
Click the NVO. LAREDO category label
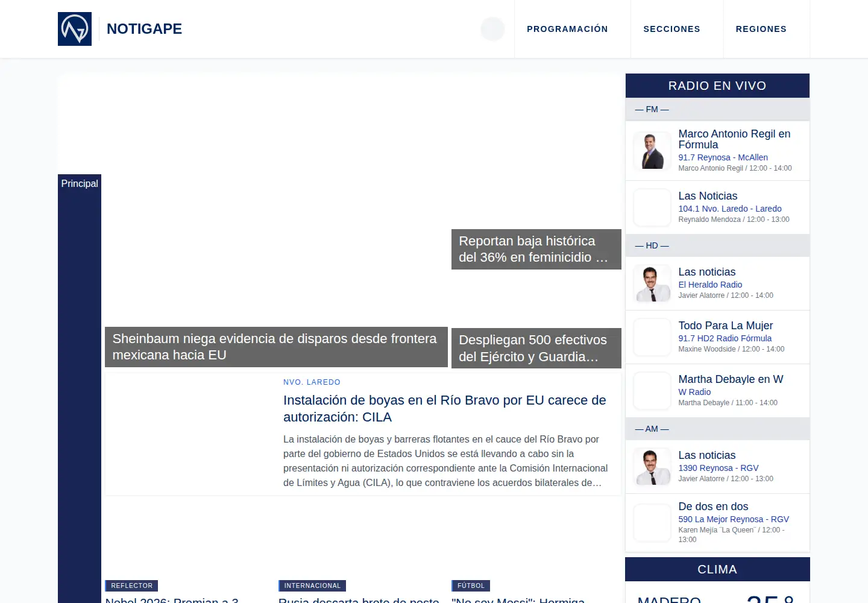pyautogui.click(x=312, y=382)
